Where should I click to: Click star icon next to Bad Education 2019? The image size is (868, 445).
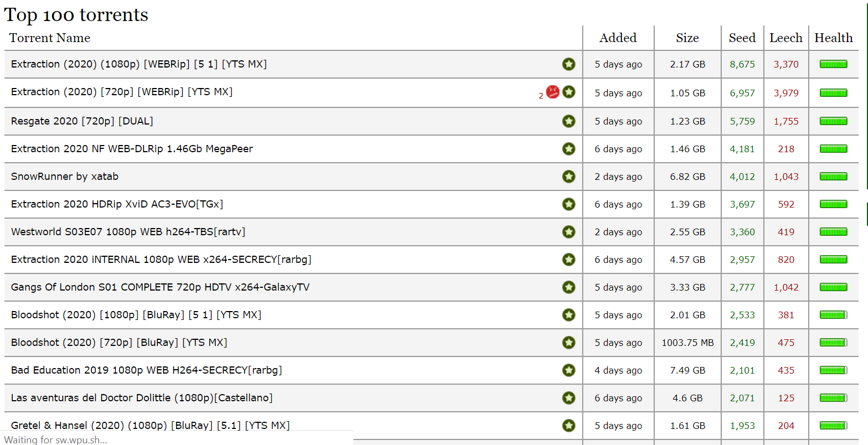tap(569, 370)
